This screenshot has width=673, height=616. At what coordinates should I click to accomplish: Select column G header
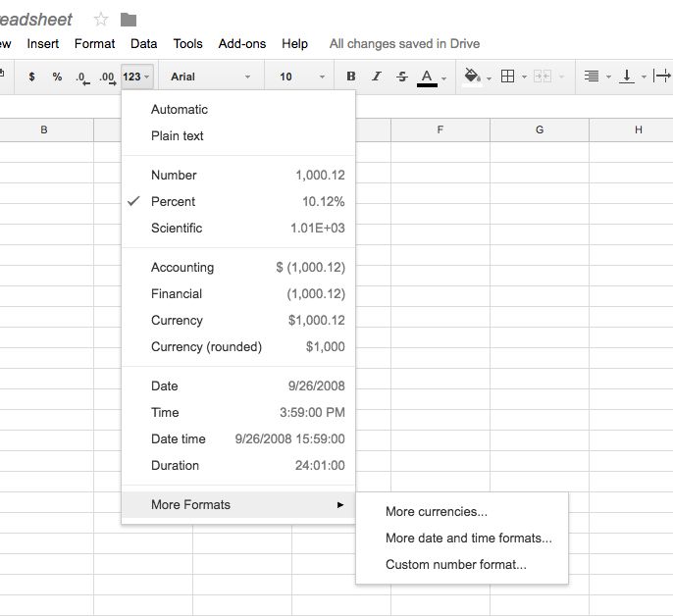pyautogui.click(x=540, y=129)
